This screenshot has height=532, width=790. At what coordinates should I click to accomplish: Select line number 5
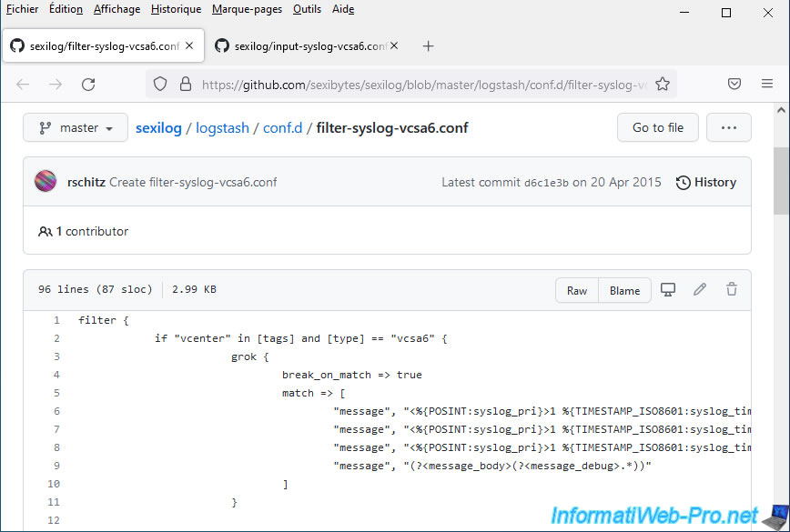coord(56,393)
